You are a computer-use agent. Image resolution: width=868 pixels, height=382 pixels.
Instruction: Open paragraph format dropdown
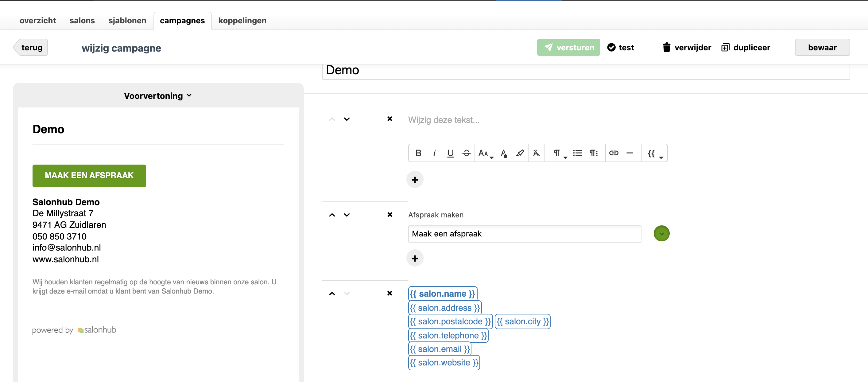pos(560,154)
